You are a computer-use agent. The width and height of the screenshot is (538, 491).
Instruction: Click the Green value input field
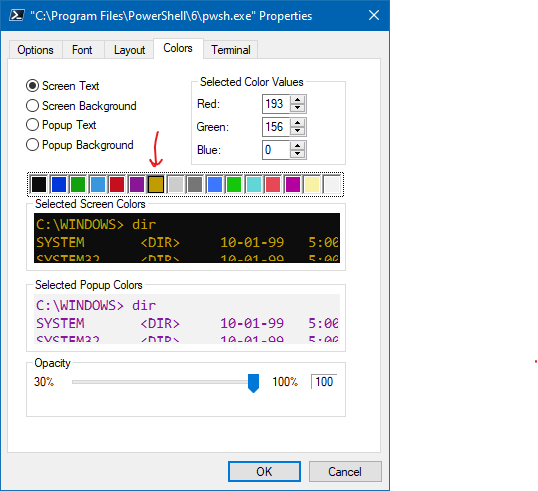coord(276,127)
